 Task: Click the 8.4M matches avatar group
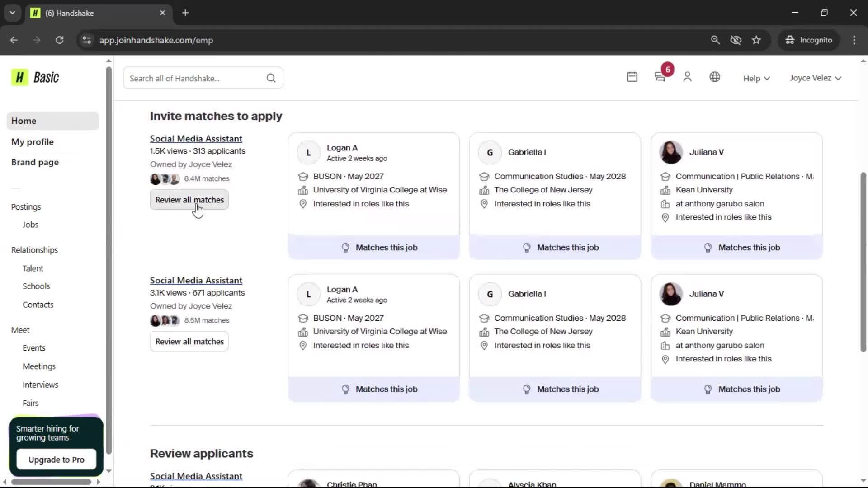point(165,179)
